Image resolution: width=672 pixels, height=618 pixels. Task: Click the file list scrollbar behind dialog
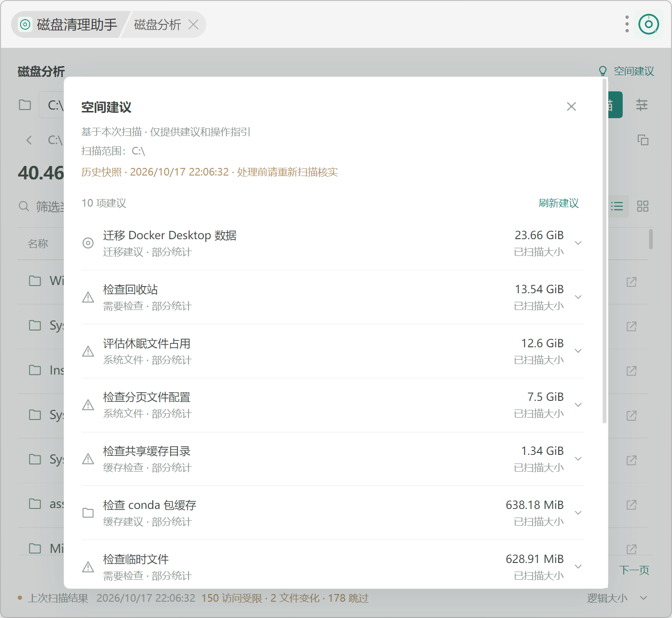coord(651,239)
